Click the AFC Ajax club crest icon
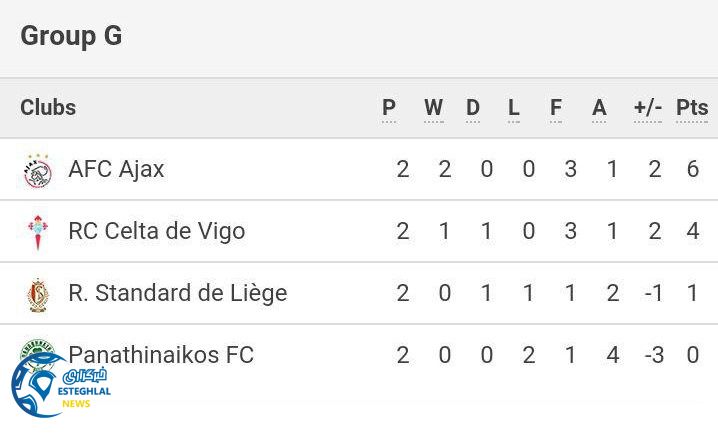Viewport: 718px width, 436px height. pyautogui.click(x=37, y=170)
